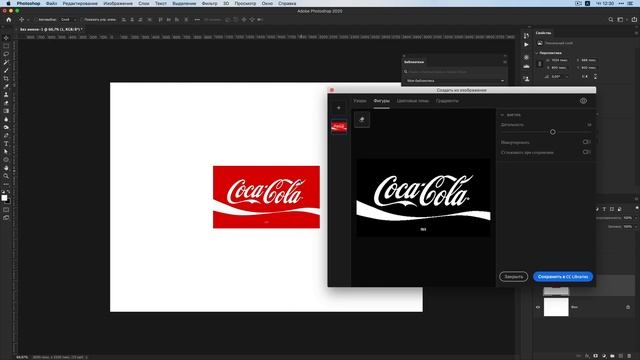Click the share icon at top right
Viewport: 640px width, 360px height.
pyautogui.click(x=634, y=20)
